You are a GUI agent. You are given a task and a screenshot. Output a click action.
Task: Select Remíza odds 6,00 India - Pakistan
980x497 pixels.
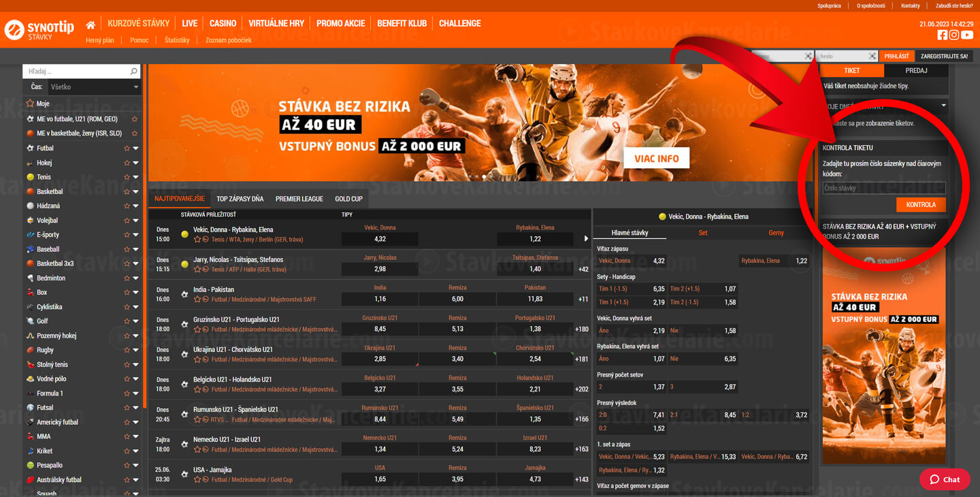pos(457,299)
